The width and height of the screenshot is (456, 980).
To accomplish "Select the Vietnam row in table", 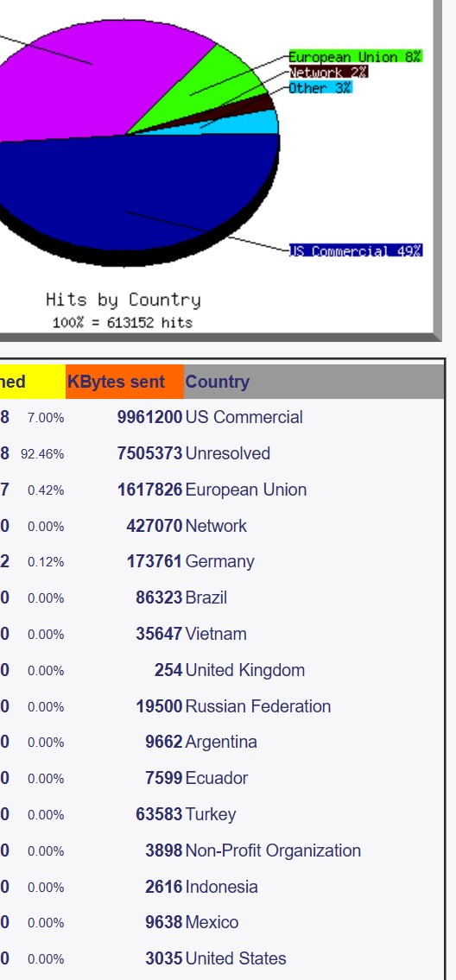I will point(222,635).
